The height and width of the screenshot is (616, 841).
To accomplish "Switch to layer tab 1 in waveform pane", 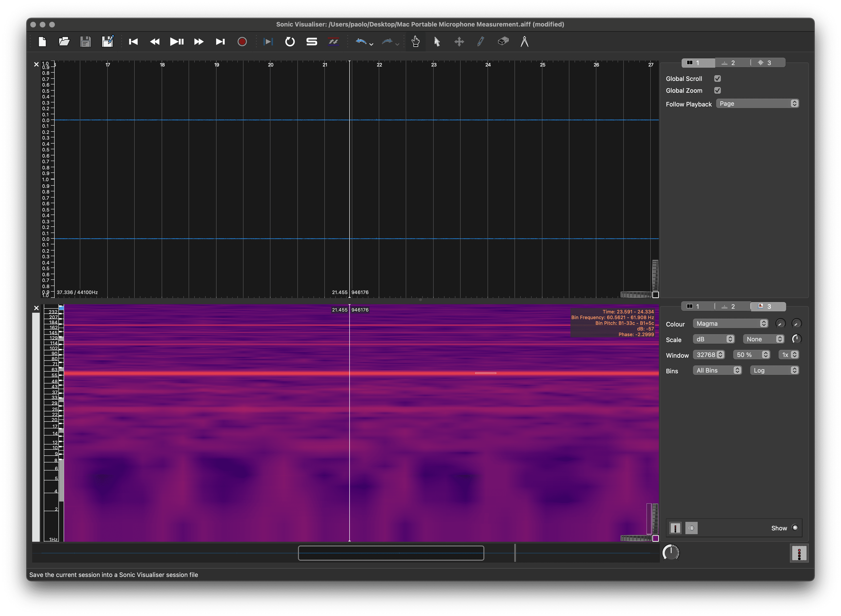I will (x=698, y=63).
